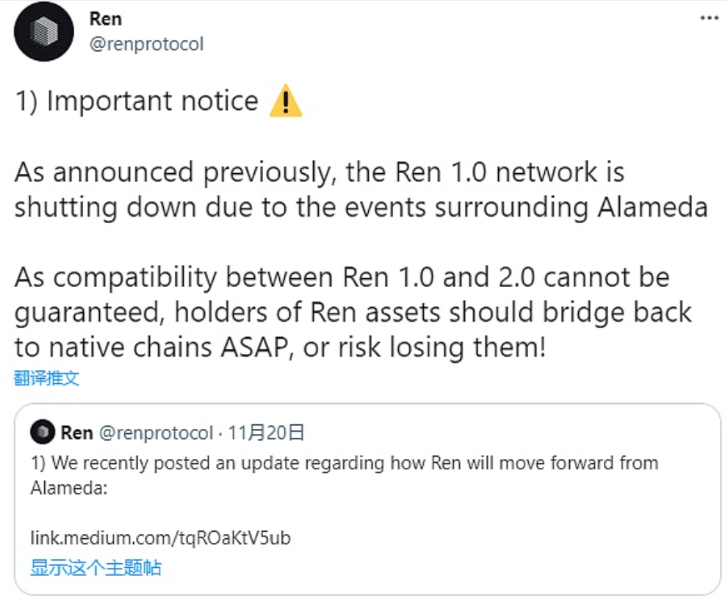The width and height of the screenshot is (727, 599).
Task: Open the 11月20日 date of quoted tweet
Action: [x=266, y=432]
